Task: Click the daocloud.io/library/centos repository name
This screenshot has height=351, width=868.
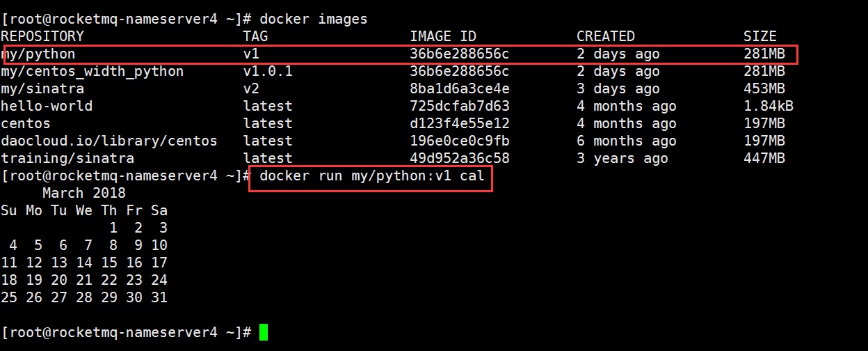Action: [x=109, y=141]
